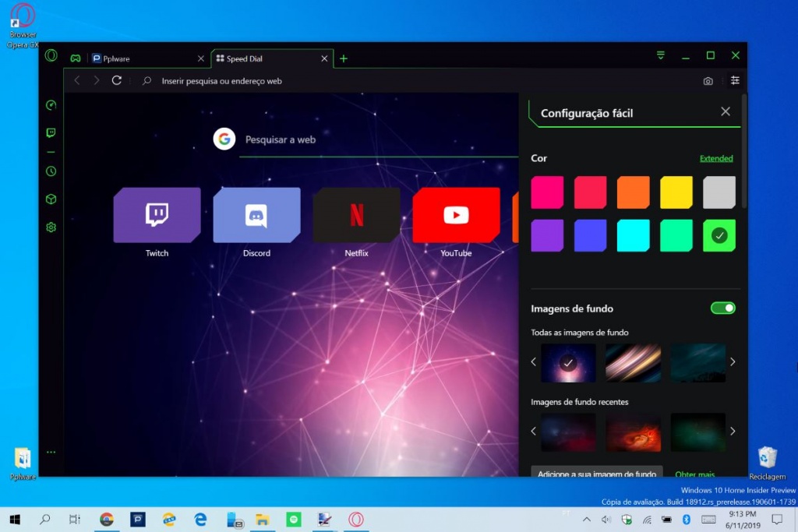Open the Twitch sidebar panel

51,133
